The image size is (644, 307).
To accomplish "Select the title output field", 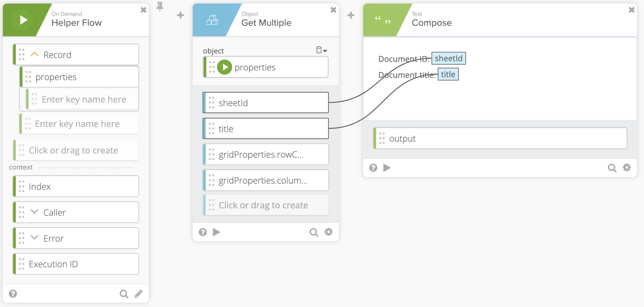I will point(266,129).
